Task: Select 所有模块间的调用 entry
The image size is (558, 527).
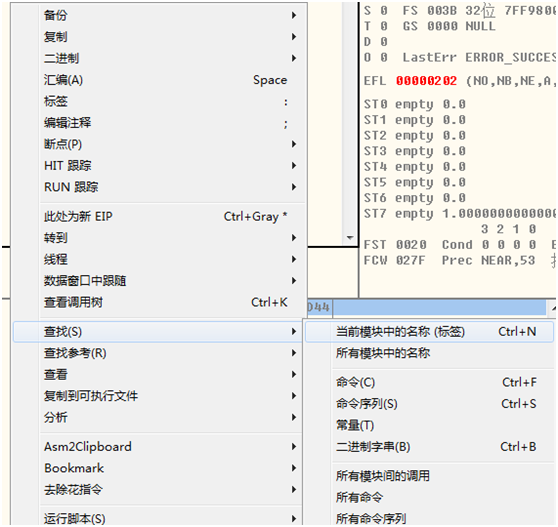Action: [x=430, y=476]
